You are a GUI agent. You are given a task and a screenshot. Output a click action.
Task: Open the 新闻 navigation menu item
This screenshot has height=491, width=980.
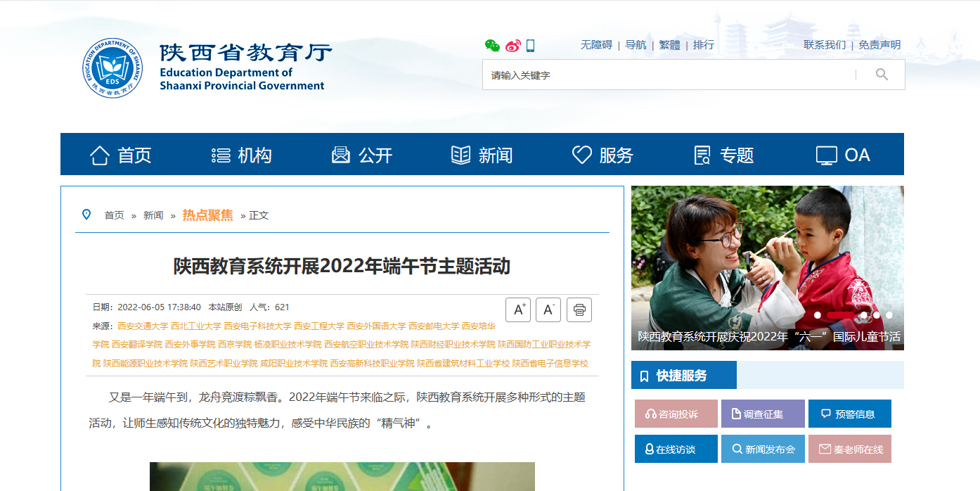click(x=482, y=155)
